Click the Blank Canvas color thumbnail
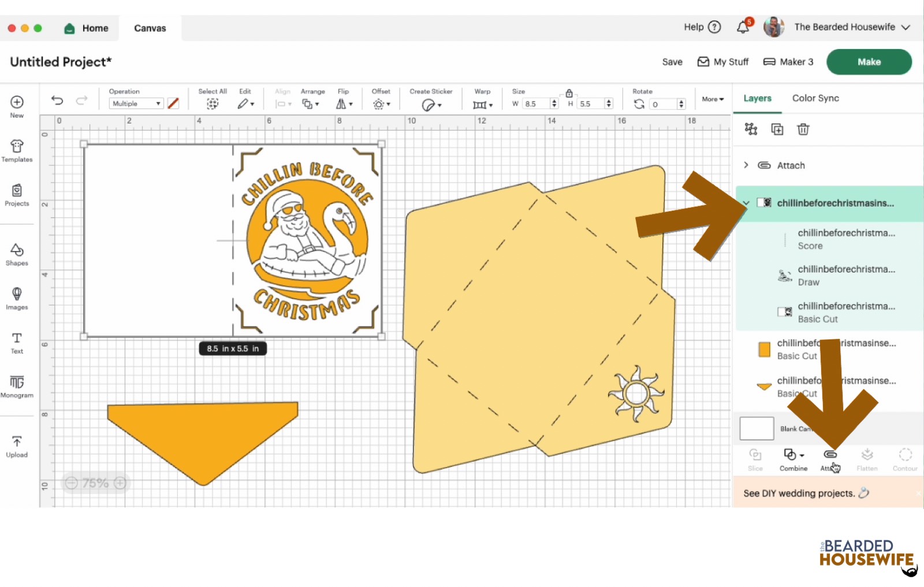 click(x=757, y=429)
